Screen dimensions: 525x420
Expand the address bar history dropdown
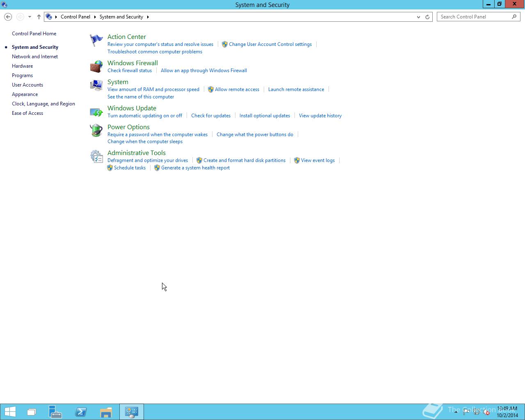[418, 17]
